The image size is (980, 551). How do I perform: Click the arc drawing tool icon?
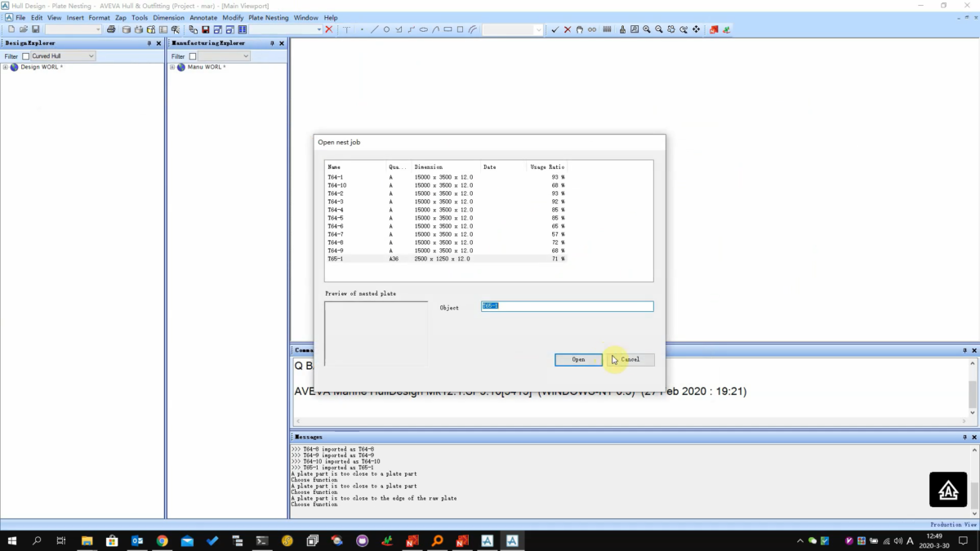click(x=436, y=29)
